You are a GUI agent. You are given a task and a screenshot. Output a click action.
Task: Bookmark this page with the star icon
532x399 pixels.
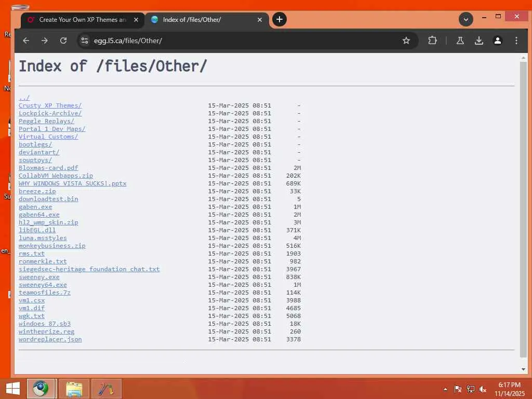pos(406,41)
